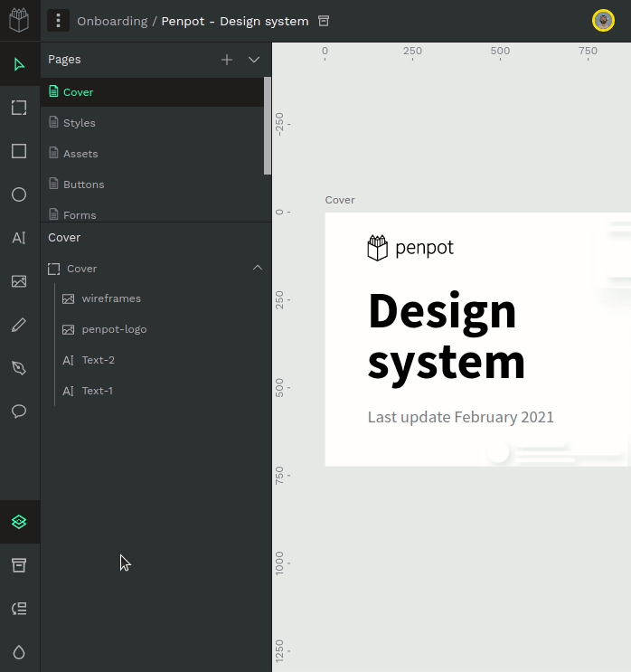Toggle the Layers panel
The height and width of the screenshot is (672, 631).
pos(19,522)
